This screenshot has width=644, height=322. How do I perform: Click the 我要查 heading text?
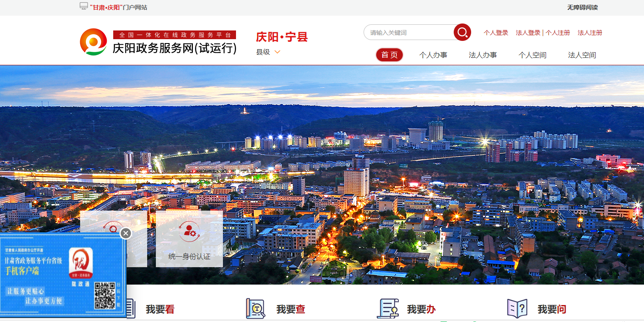click(x=291, y=309)
